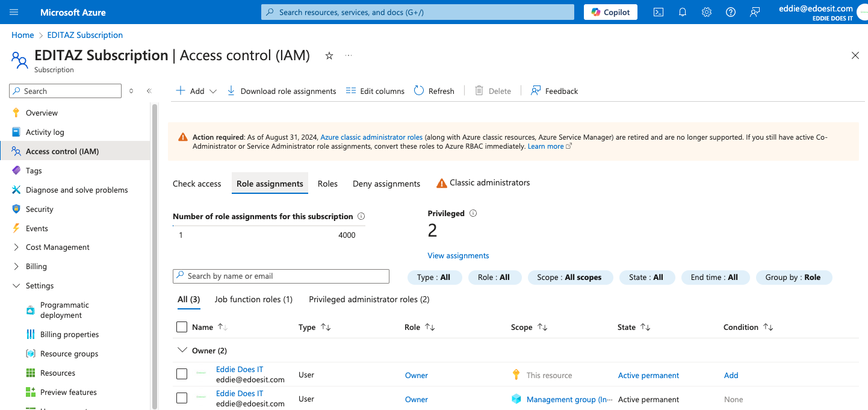This screenshot has width=868, height=410.
Task: Click the Add plus button
Action: (x=190, y=91)
